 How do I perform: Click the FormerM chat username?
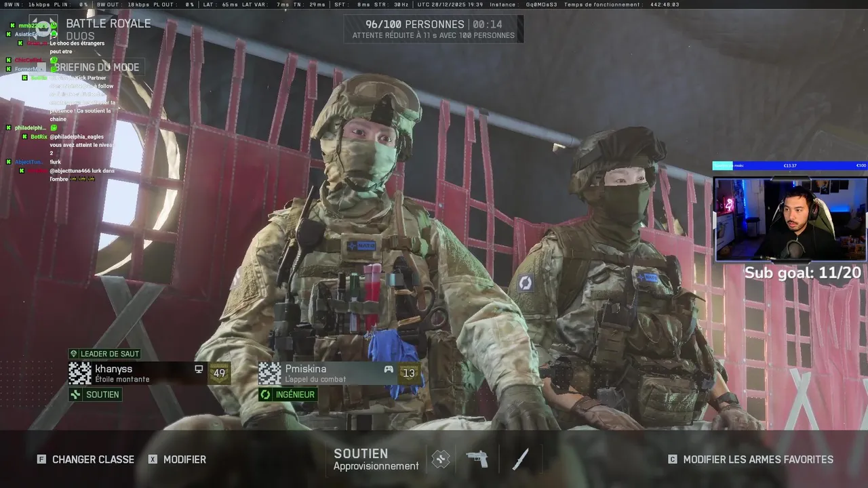(x=28, y=68)
